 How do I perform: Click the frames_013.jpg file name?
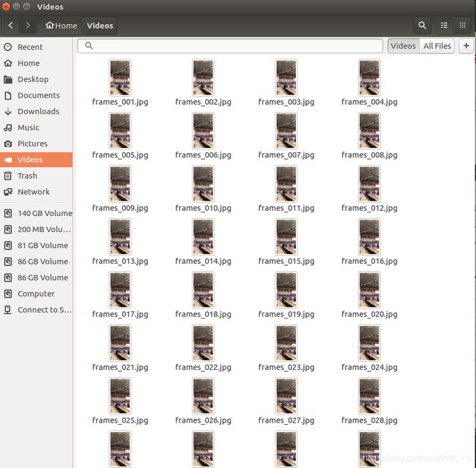[120, 261]
